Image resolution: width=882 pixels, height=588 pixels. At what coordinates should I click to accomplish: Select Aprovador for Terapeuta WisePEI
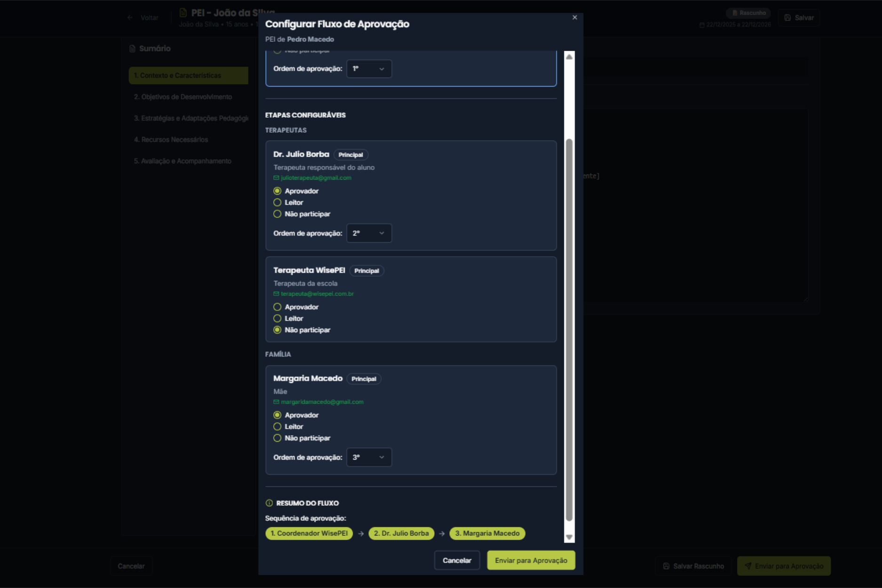(x=278, y=307)
